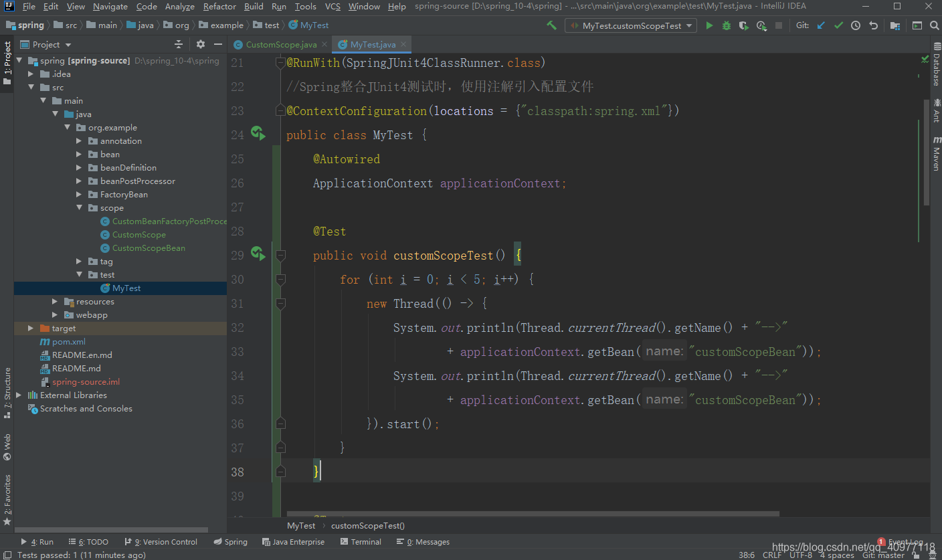
Task: Click run gutter icon beside customScopeTest method
Action: 258,254
